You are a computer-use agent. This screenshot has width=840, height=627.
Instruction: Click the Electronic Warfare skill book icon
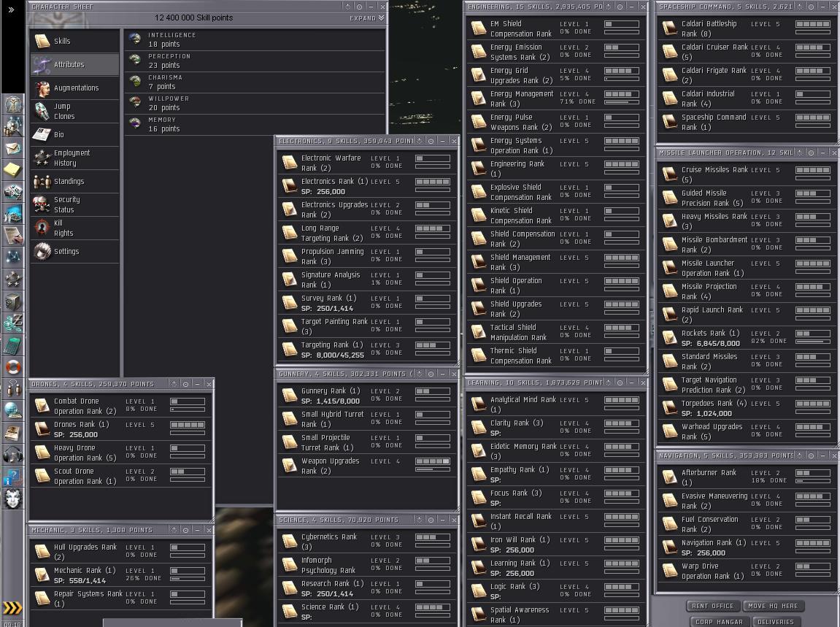coord(289,162)
